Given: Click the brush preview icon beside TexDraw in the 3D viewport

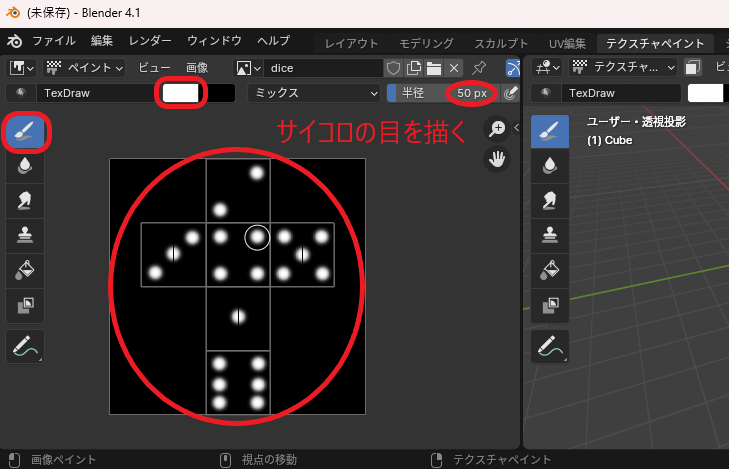Looking at the screenshot, I should 545,93.
